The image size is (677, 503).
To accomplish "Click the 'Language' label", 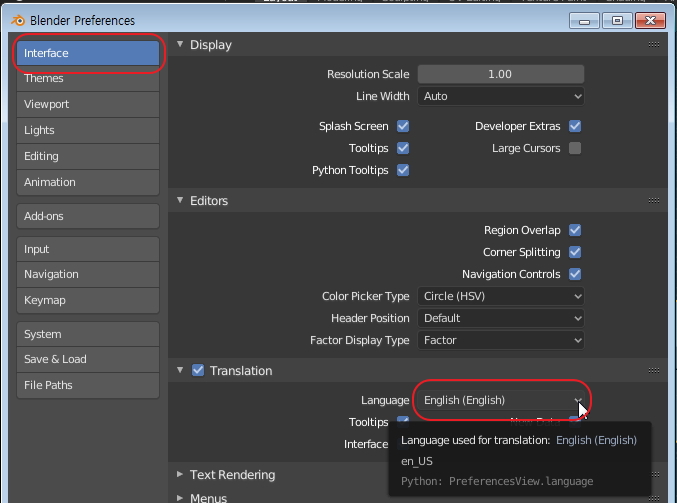I will click(385, 400).
